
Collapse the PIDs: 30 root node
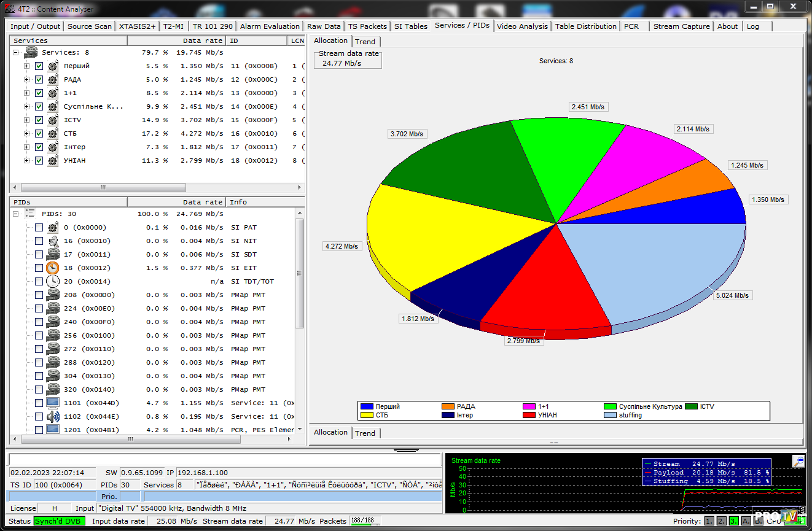16,214
